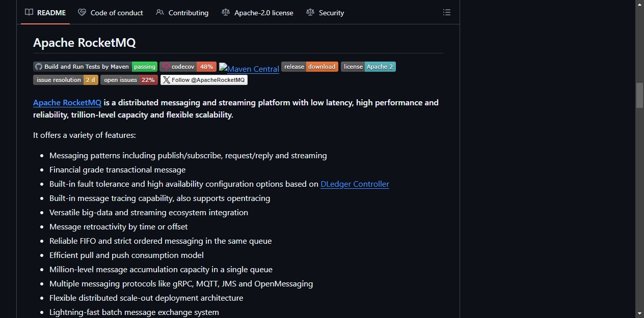644x318 pixels.
Task: Click the GitHub logo in build badge
Action: [x=39, y=67]
